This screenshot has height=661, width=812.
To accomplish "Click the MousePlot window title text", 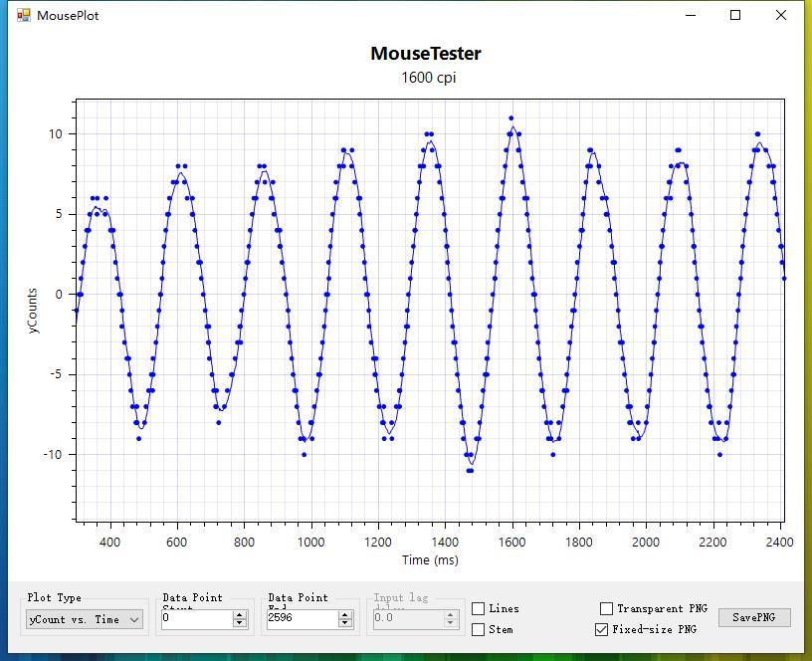I will (x=68, y=16).
